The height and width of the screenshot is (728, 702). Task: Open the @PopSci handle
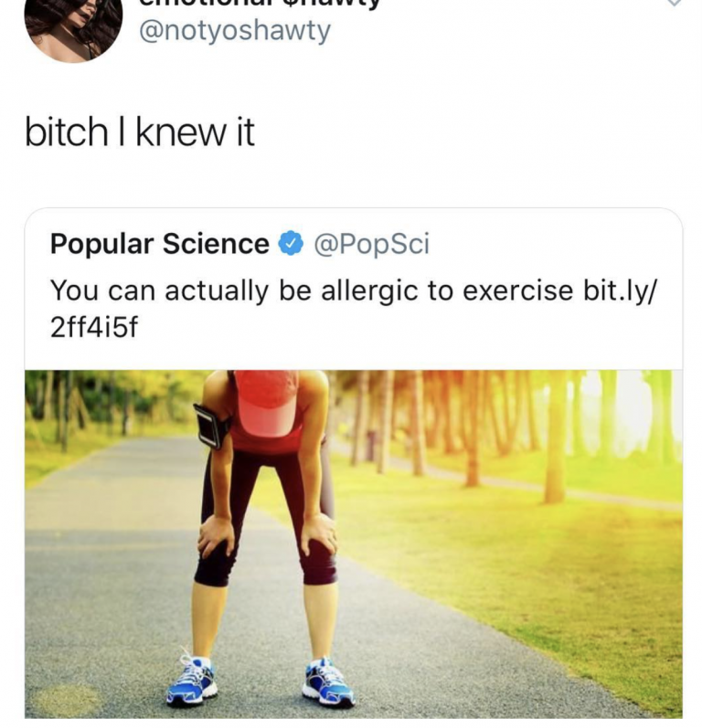click(x=371, y=245)
